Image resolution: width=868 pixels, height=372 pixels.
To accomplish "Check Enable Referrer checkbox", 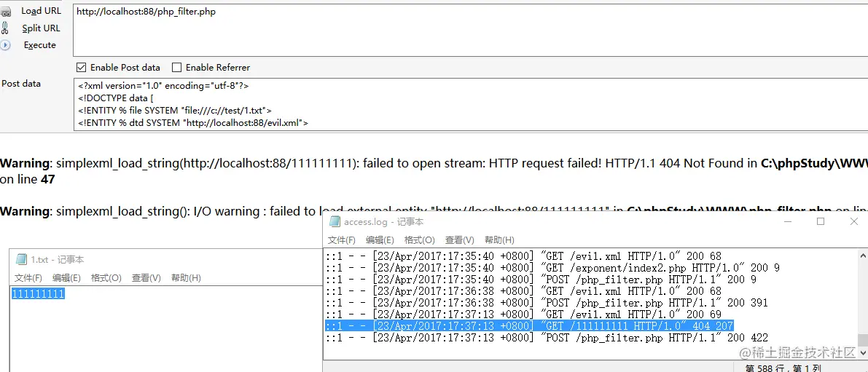I will [x=176, y=68].
